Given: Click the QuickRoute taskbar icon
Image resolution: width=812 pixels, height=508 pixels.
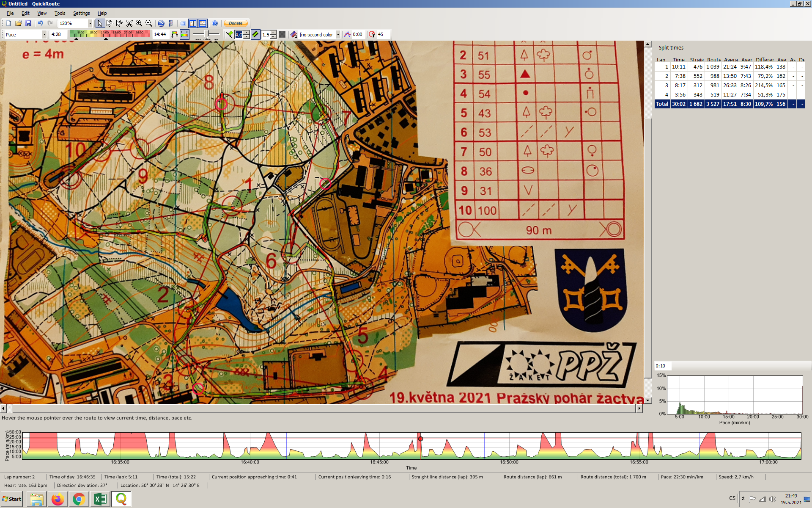Looking at the screenshot, I should click(x=121, y=500).
